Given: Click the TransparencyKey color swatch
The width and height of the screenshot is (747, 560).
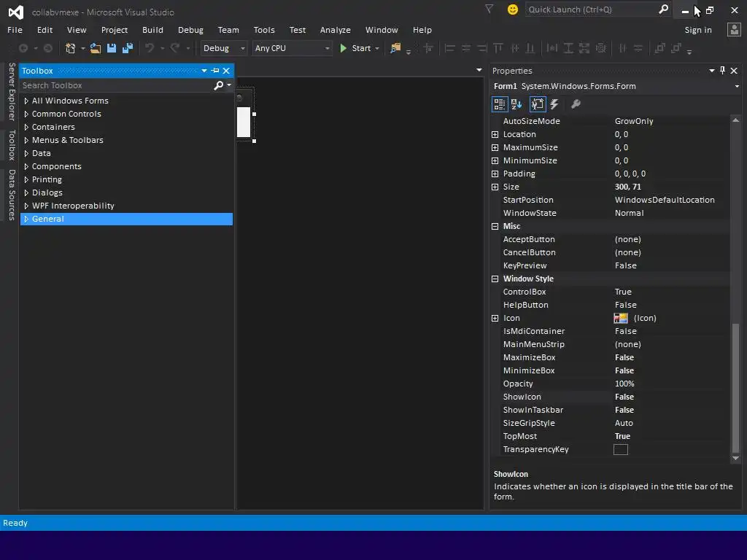Looking at the screenshot, I should 620,449.
